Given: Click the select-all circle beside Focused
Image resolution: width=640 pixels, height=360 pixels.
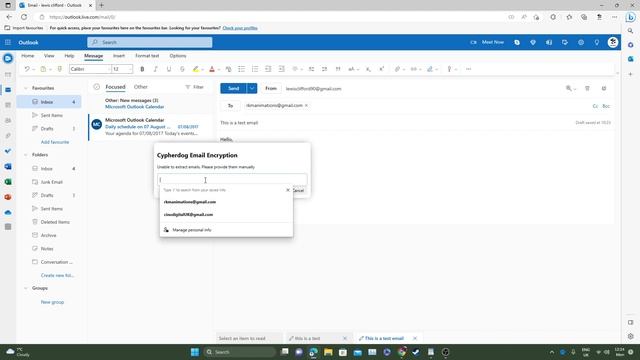Looking at the screenshot, I should click(97, 87).
